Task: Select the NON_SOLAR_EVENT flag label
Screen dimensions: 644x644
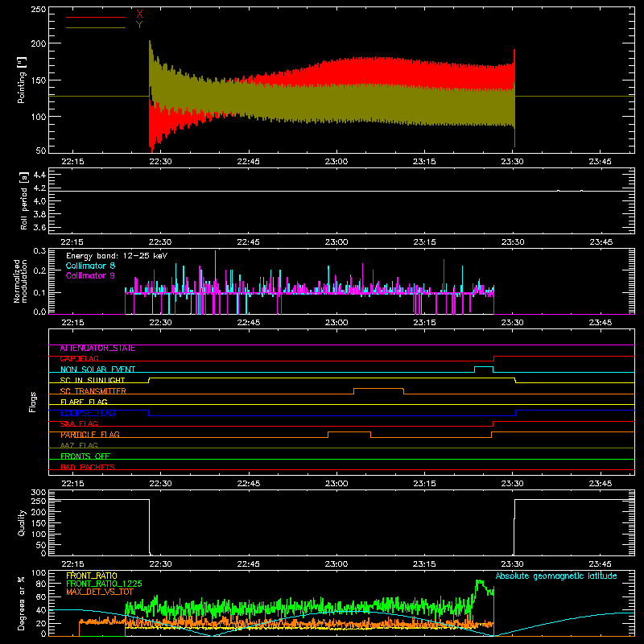Action: point(97,369)
